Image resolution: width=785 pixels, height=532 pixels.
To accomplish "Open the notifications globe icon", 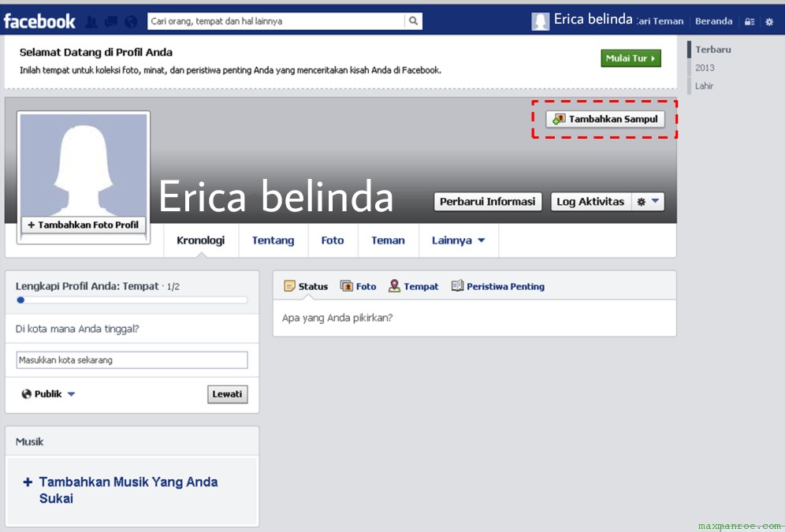I will pyautogui.click(x=131, y=22).
